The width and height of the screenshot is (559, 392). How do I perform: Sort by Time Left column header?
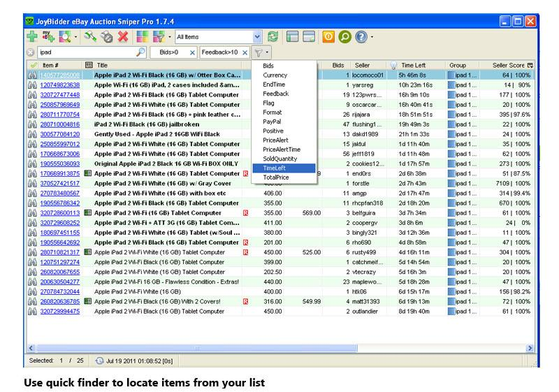418,64
